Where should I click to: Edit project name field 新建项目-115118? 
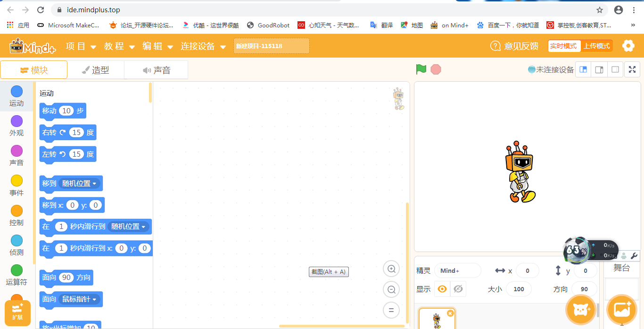pos(272,46)
